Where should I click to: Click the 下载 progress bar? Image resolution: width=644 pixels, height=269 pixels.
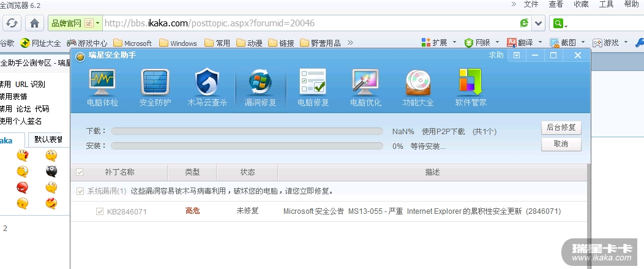click(x=247, y=131)
